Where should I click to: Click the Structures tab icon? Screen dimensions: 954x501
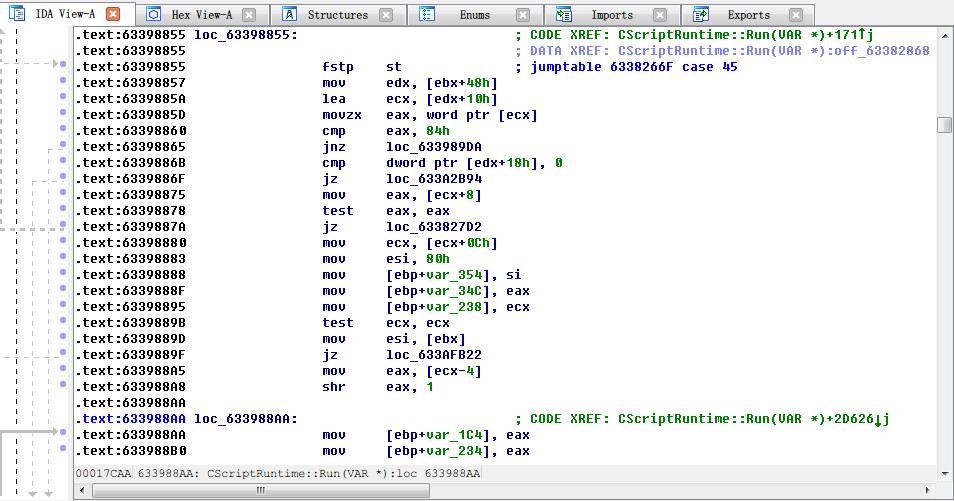[x=289, y=15]
